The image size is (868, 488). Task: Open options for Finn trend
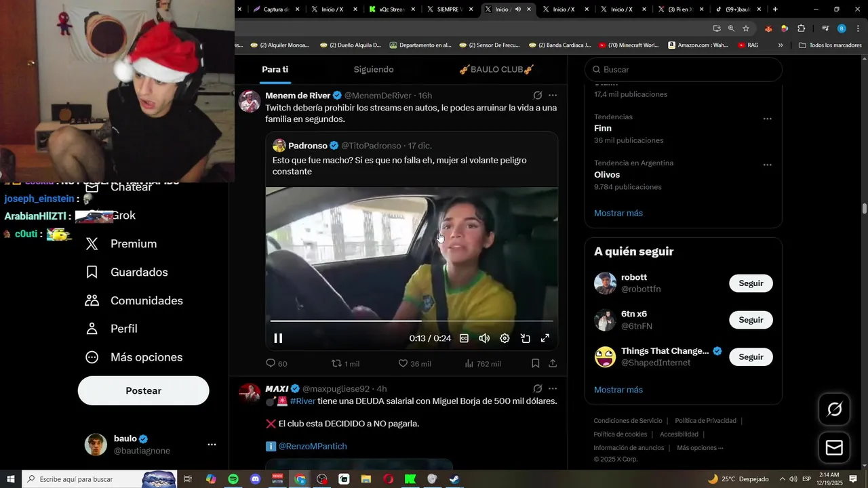767,119
